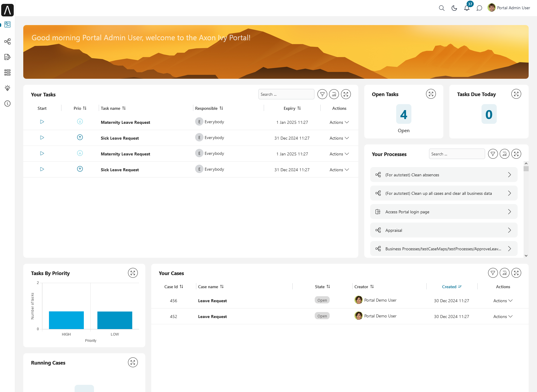Expand Tasks By Priority widget to fullscreen
537x392 pixels.
point(133,273)
